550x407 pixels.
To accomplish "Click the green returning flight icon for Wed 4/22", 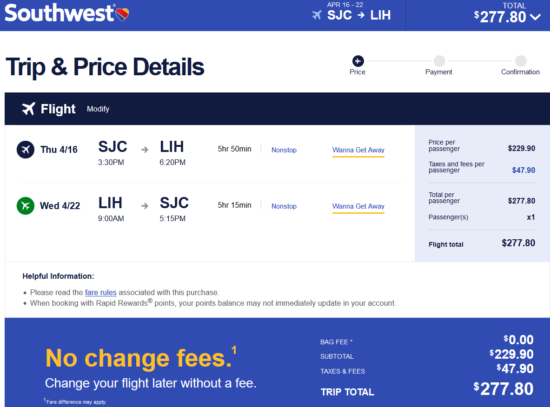I will [x=26, y=206].
